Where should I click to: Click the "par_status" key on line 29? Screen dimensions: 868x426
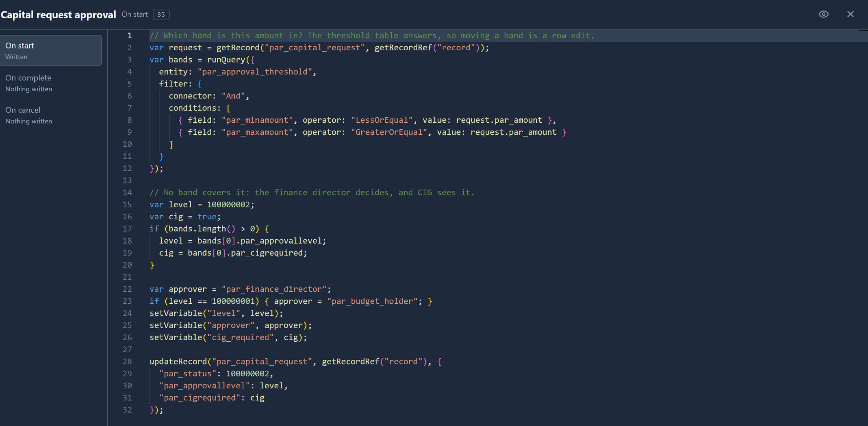(188, 374)
